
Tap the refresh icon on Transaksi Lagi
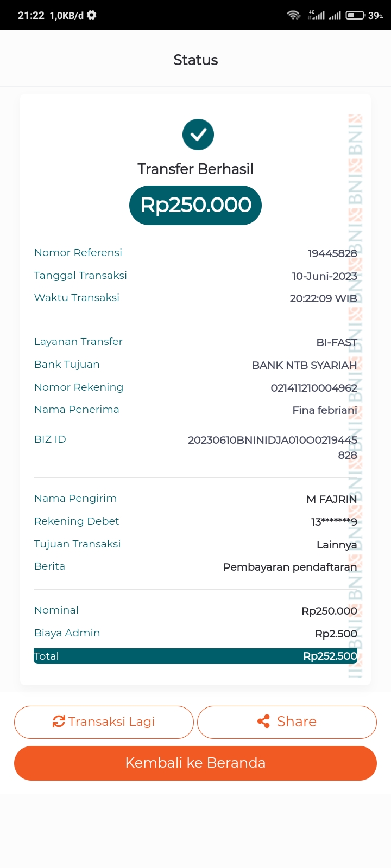[59, 722]
